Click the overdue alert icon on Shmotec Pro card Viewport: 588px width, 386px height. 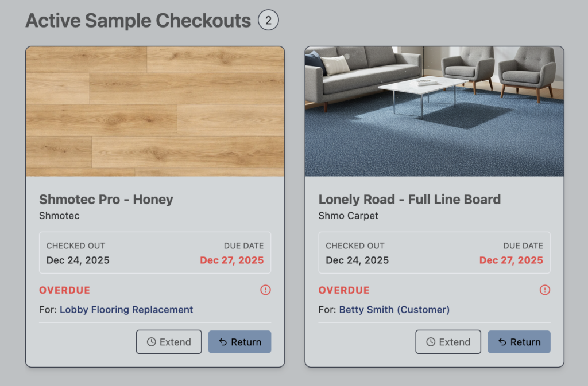tap(265, 290)
